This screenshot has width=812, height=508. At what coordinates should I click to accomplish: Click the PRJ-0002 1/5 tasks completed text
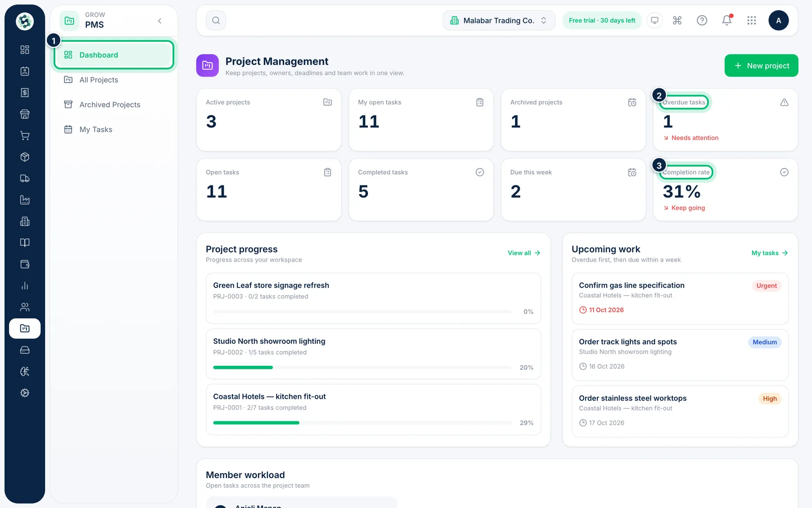pos(260,353)
